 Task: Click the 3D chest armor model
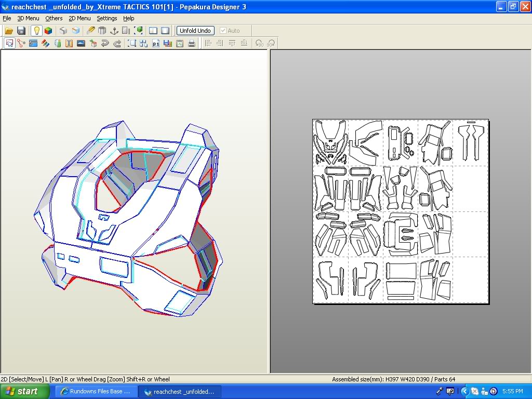(x=128, y=219)
